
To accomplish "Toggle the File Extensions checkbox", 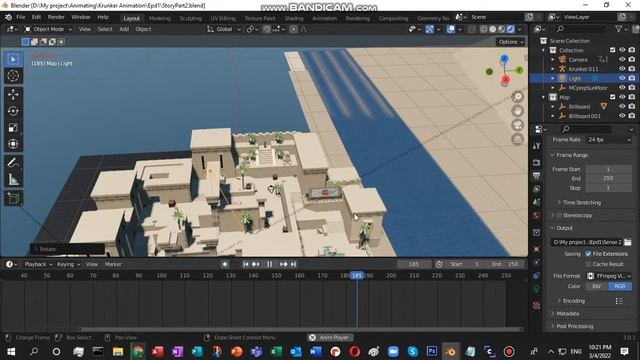I will coord(588,254).
